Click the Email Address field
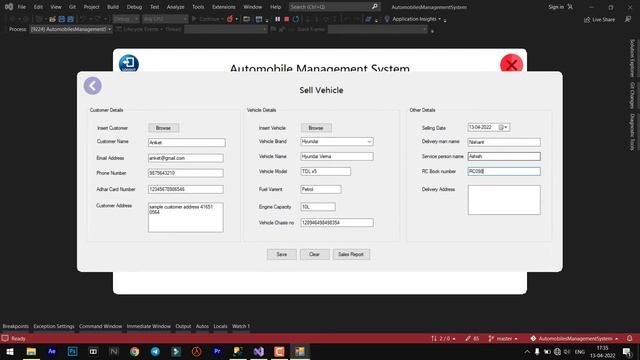Screen dimensions: 640x360 (x=186, y=158)
